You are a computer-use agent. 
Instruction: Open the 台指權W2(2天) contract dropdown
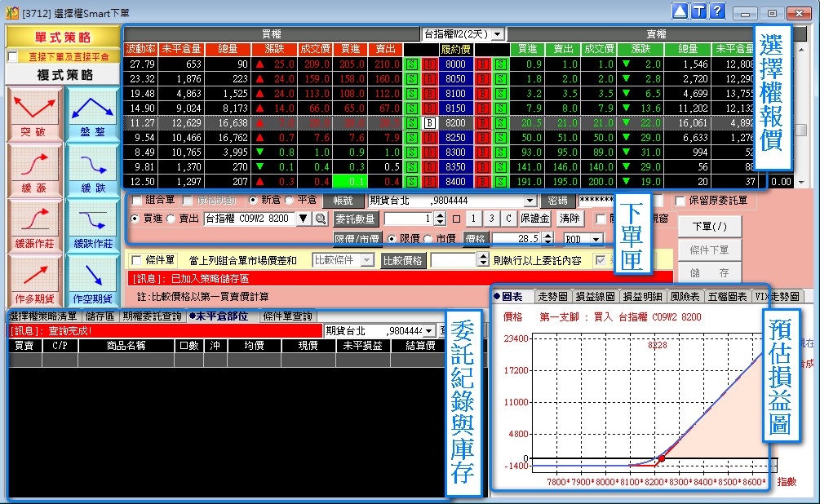click(x=498, y=34)
